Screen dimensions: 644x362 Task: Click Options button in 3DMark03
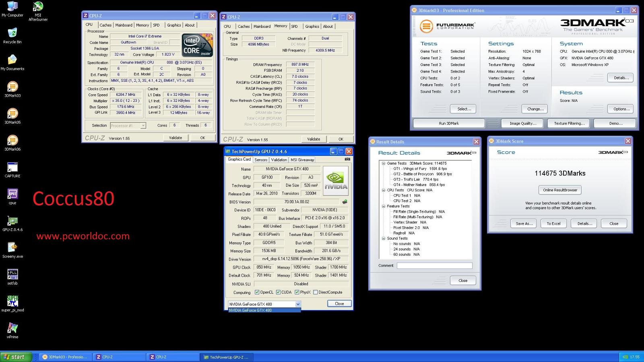621,109
